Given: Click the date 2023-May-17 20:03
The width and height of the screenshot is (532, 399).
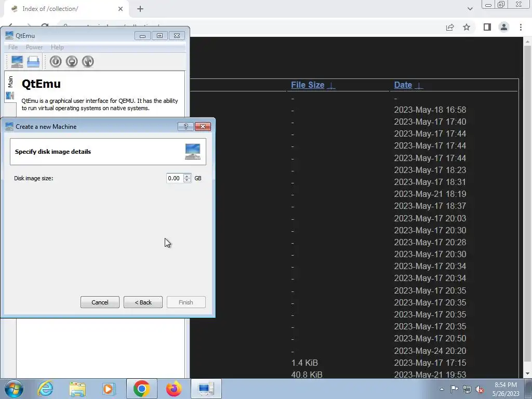Looking at the screenshot, I should pyautogui.click(x=430, y=218).
